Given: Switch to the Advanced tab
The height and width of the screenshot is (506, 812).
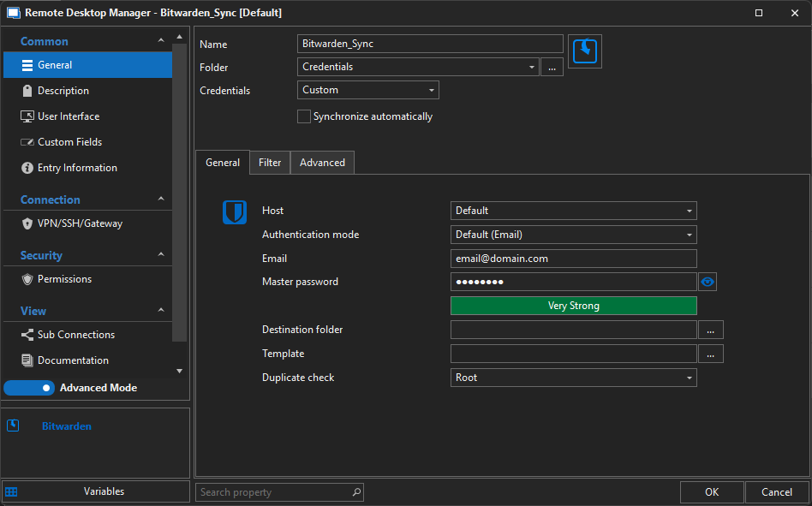Looking at the screenshot, I should (x=322, y=163).
